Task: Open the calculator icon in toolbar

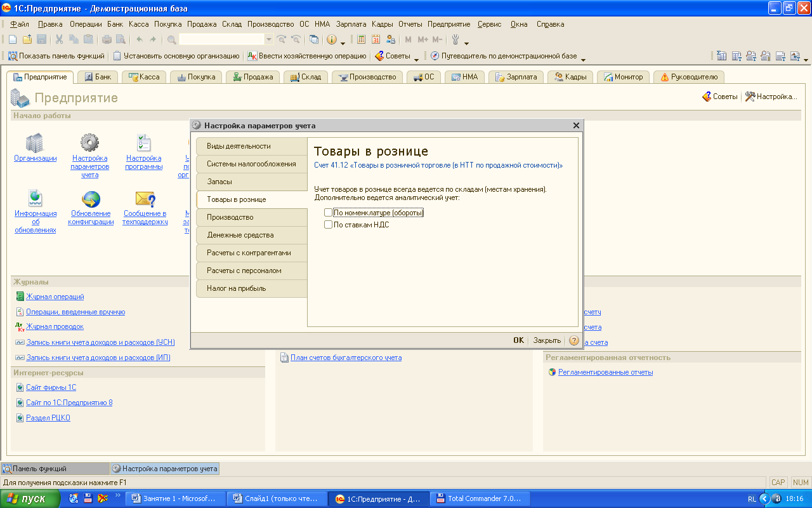Action: pos(361,39)
